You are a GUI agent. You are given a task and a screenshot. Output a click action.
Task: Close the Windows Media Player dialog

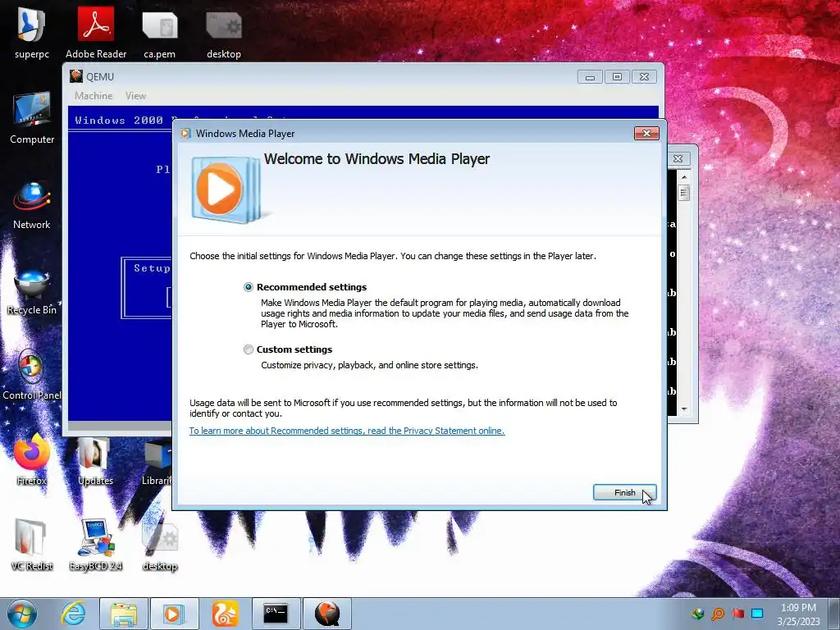(646, 134)
